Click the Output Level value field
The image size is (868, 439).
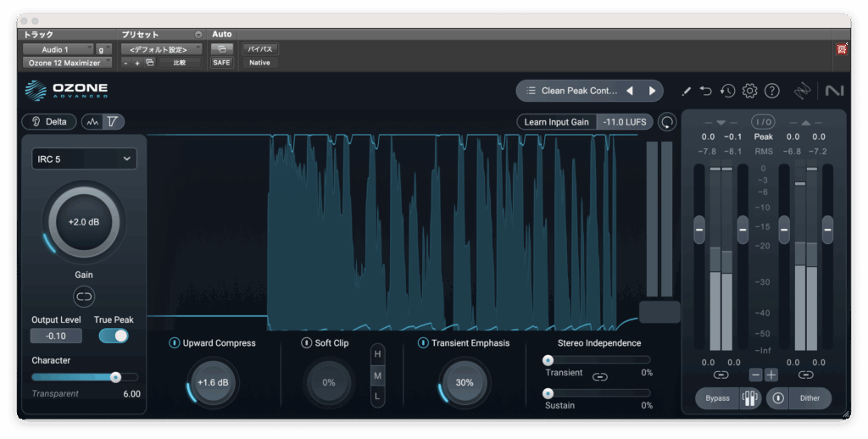pos(56,336)
